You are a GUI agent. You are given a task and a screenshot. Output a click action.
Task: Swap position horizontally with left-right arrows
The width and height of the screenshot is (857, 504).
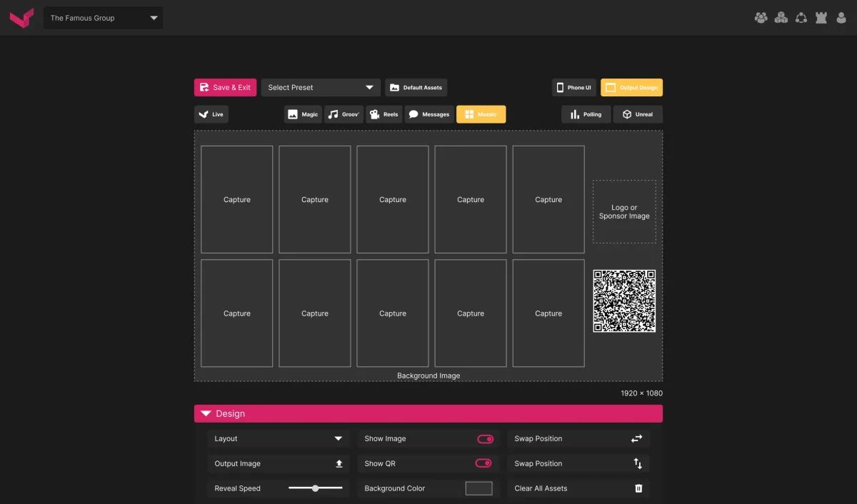click(x=637, y=438)
